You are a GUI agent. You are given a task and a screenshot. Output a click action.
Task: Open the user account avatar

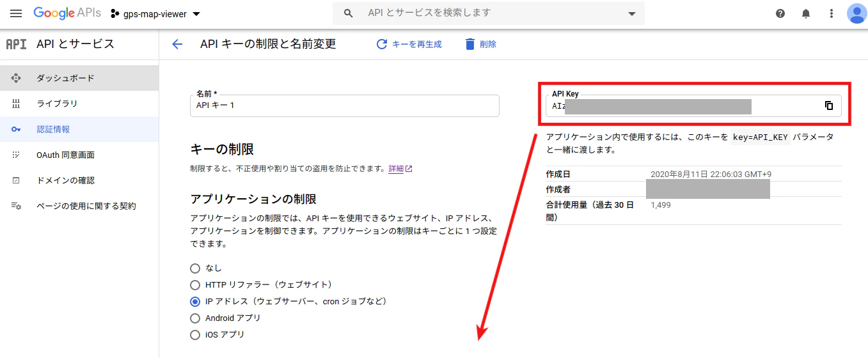[856, 13]
